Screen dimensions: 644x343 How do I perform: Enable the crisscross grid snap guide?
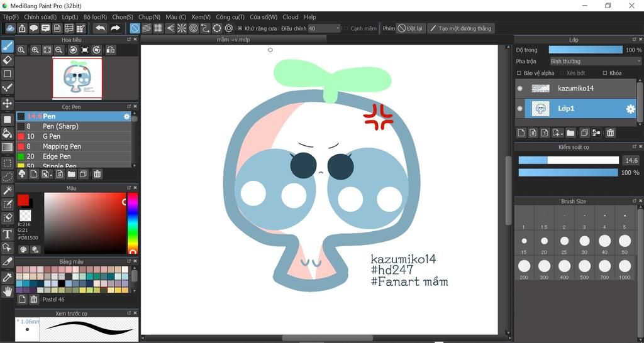click(158, 28)
